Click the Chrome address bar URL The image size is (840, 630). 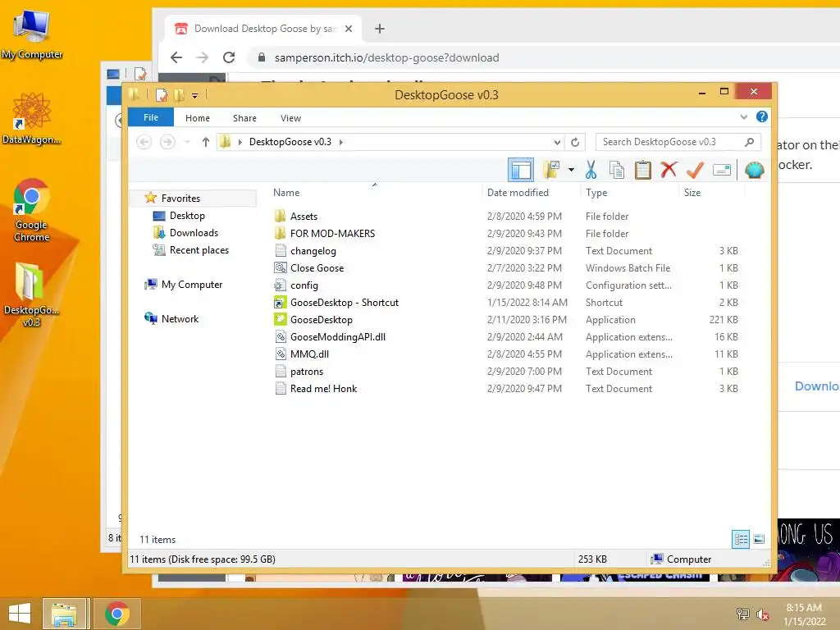point(387,58)
